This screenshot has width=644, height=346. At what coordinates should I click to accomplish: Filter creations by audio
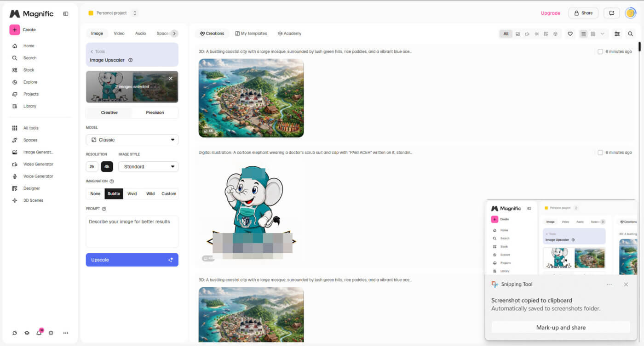(536, 34)
